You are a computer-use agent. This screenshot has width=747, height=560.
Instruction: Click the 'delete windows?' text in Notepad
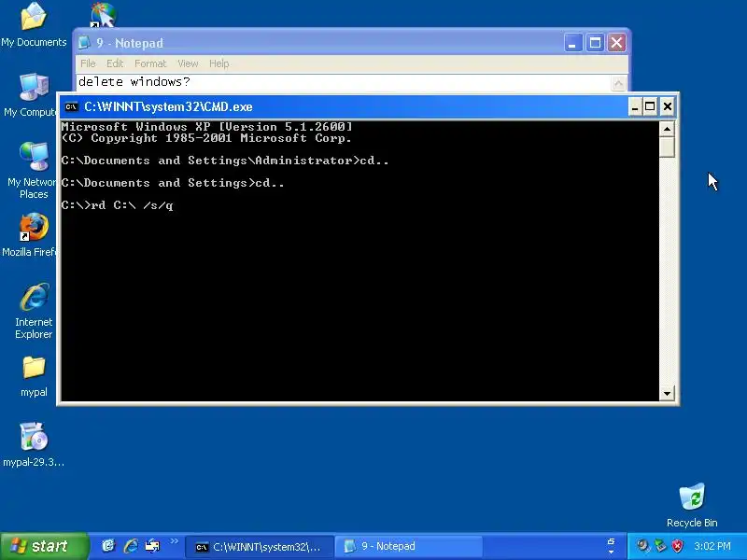pos(134,82)
